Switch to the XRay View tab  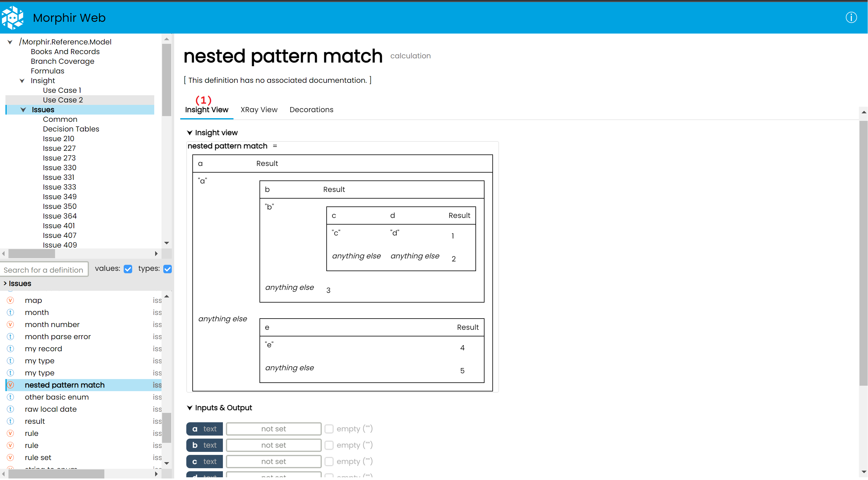click(x=259, y=110)
